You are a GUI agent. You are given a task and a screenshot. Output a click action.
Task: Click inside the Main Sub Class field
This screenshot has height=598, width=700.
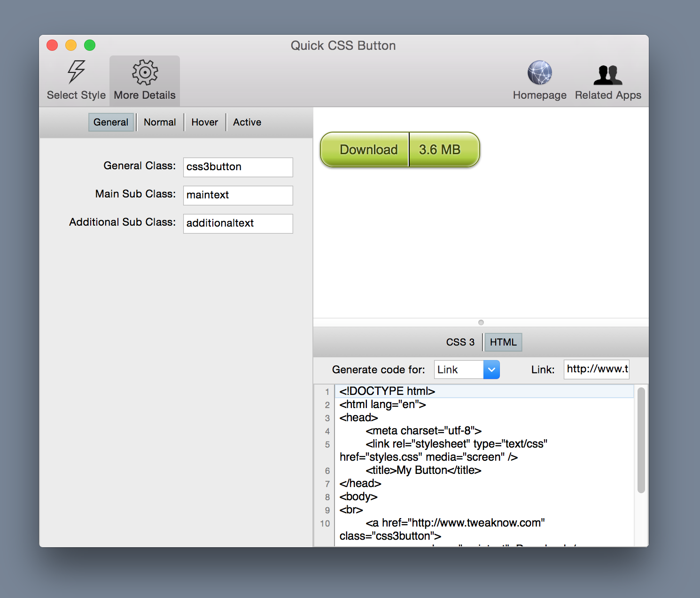(237, 195)
